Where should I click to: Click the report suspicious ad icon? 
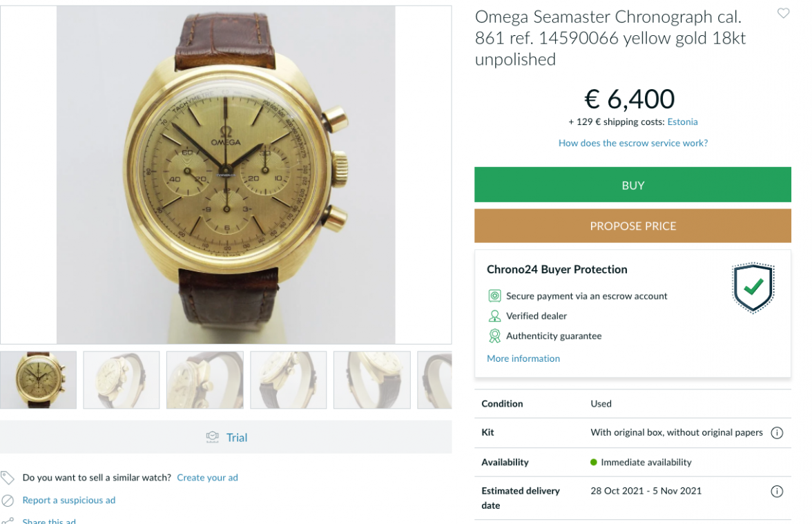[x=8, y=500]
